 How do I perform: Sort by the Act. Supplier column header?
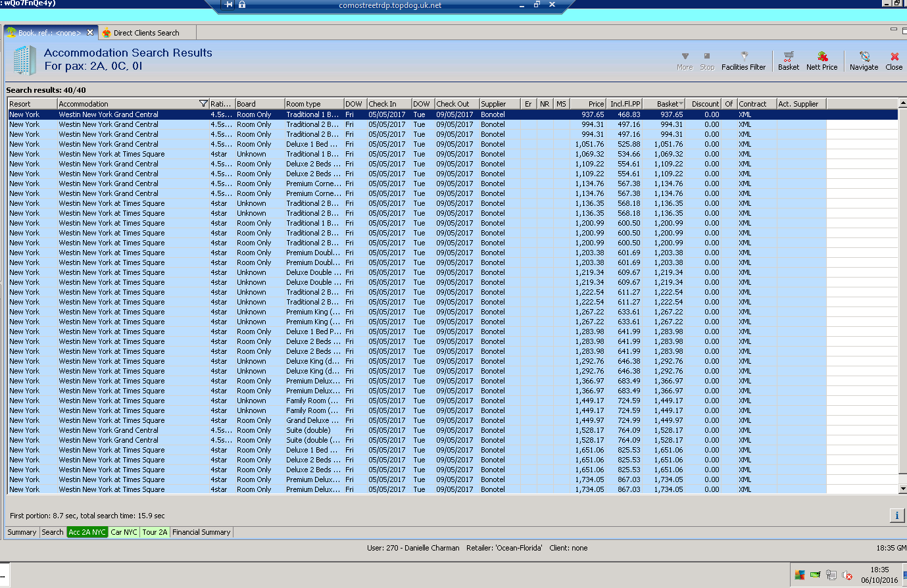801,104
